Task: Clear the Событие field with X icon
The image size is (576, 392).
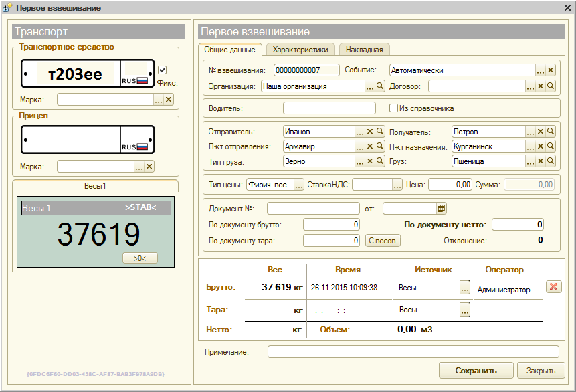Action: point(551,70)
